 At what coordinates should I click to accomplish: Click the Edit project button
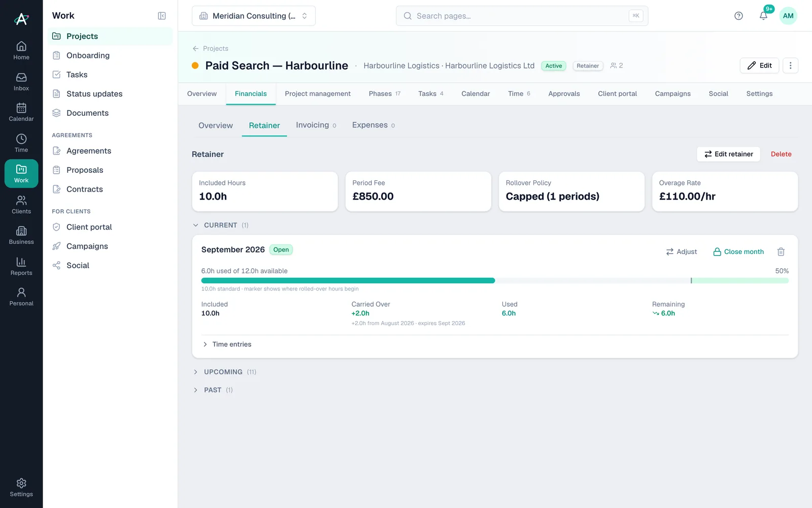pyautogui.click(x=759, y=66)
